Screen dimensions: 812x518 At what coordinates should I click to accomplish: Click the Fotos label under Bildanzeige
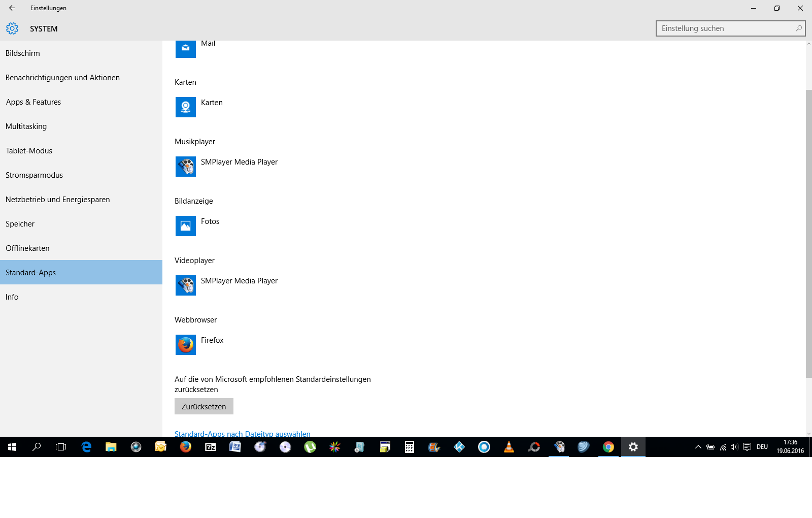210,221
